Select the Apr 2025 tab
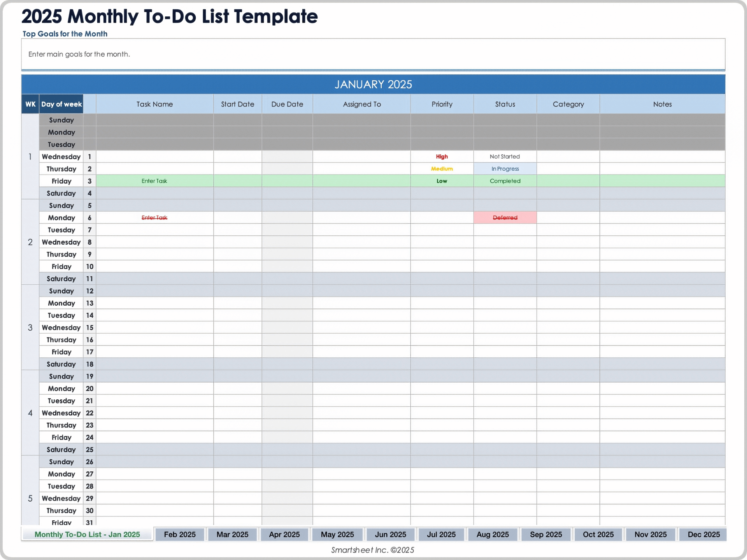 click(x=284, y=534)
